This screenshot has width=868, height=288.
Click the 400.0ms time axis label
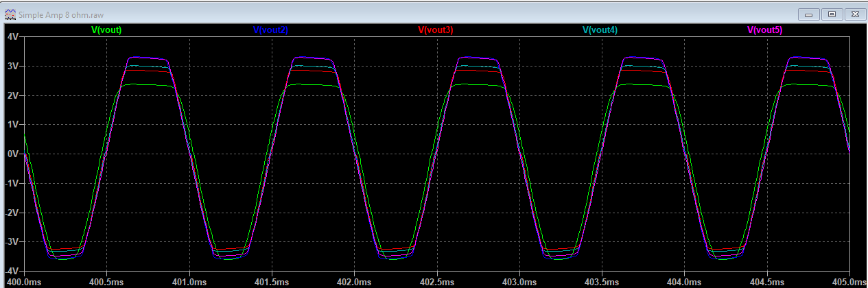(23, 282)
